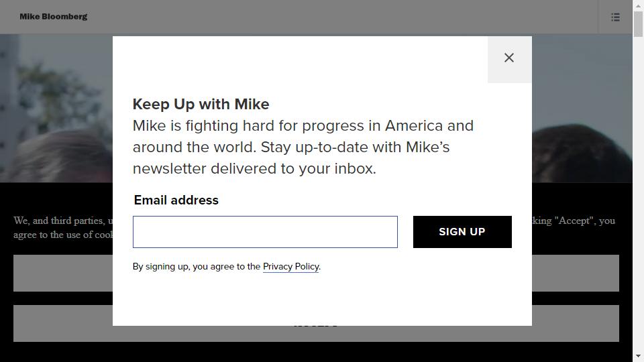Click the cookie notice text behind popup
644x362 pixels.
tap(59, 221)
